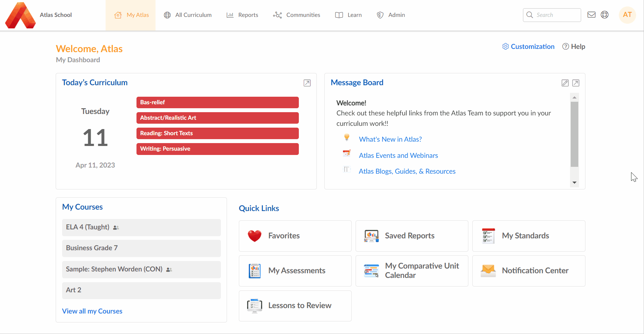The height and width of the screenshot is (334, 644).
Task: Open the Message Board edit pencil icon
Action: [x=565, y=83]
